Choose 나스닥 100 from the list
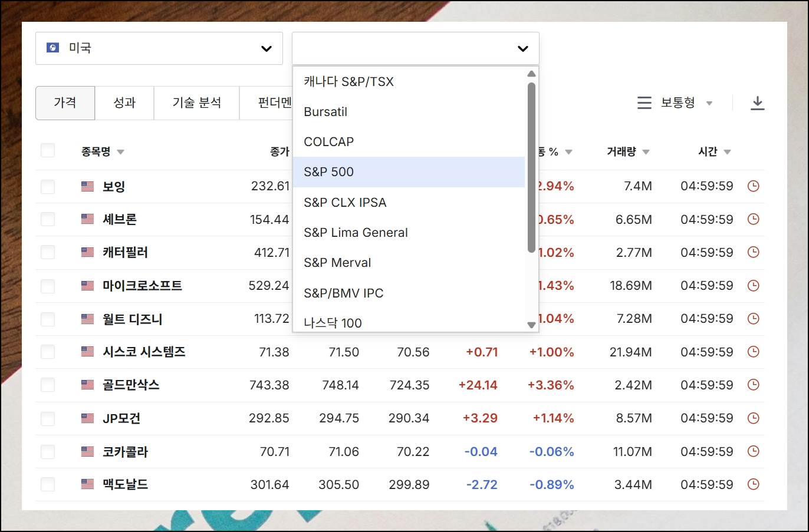 tap(409, 322)
